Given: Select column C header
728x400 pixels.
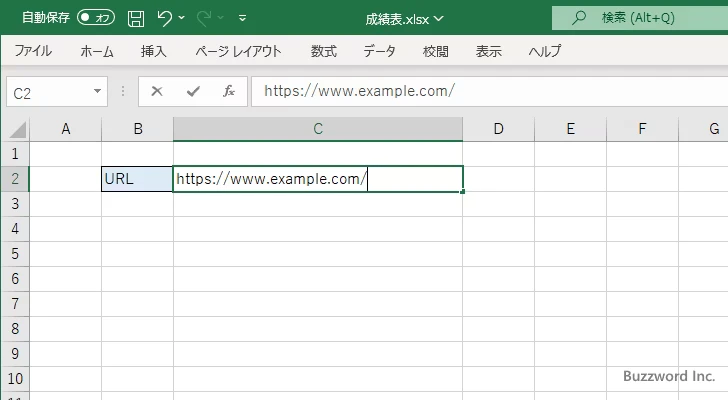Looking at the screenshot, I should tap(318, 129).
